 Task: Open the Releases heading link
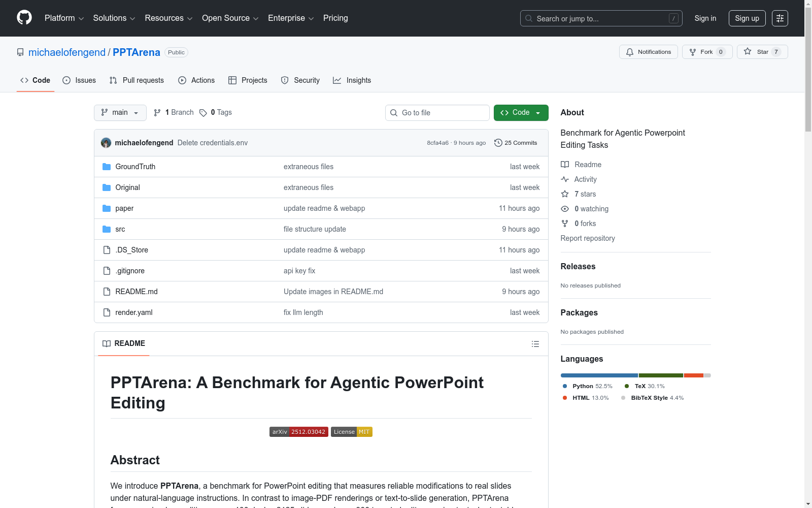pyautogui.click(x=578, y=266)
